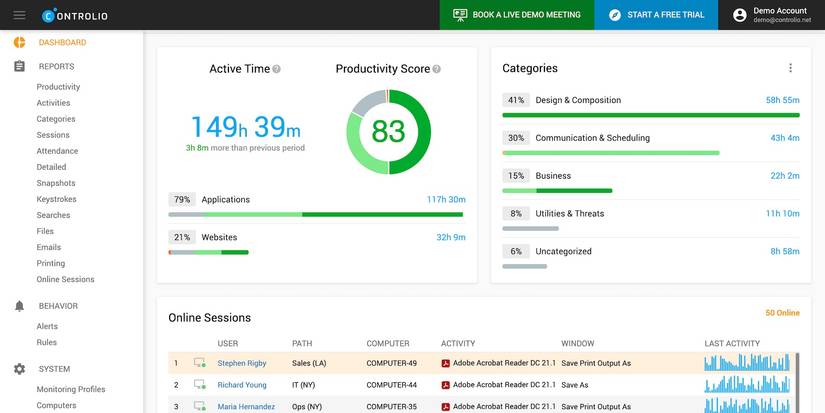
Task: Open Online Sessions in sidebar
Action: click(x=65, y=279)
